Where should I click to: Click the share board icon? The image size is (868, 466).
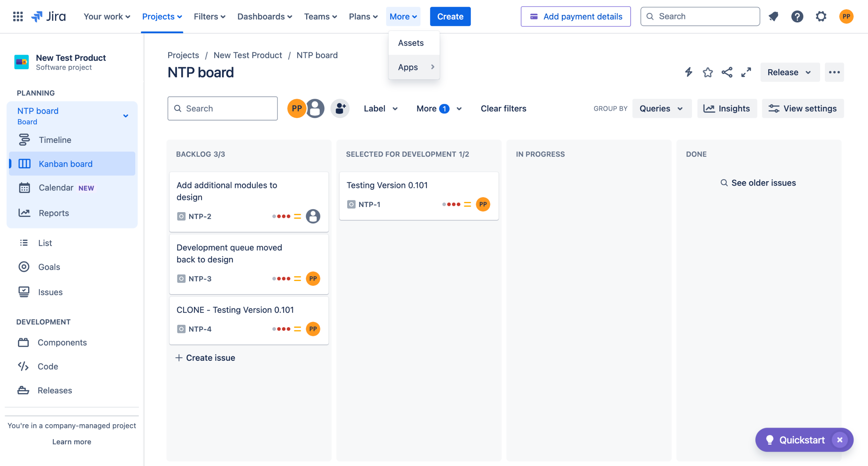(x=727, y=72)
